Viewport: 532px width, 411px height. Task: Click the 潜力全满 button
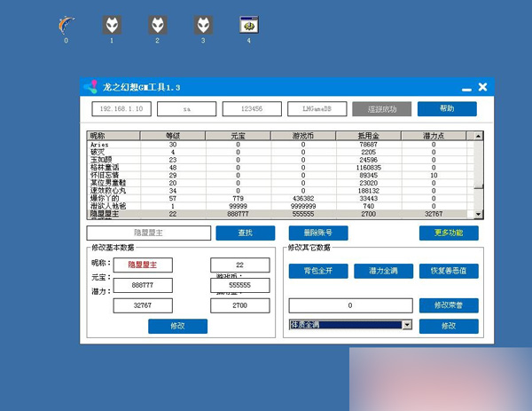[x=383, y=271]
